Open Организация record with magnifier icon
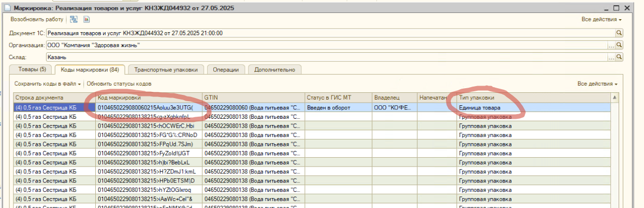The image size is (644, 208). [618, 45]
